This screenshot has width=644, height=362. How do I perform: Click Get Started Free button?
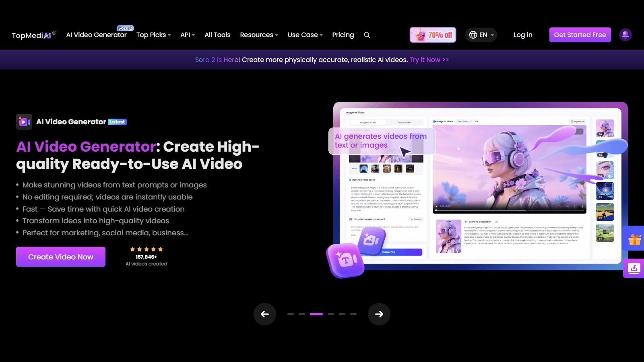[580, 35]
